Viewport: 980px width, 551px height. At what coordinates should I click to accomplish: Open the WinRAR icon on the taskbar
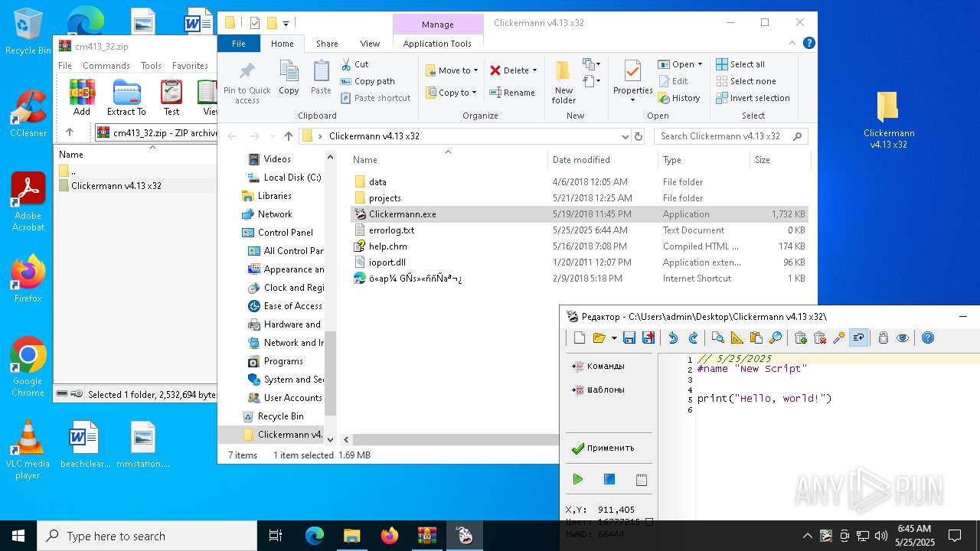pyautogui.click(x=426, y=536)
